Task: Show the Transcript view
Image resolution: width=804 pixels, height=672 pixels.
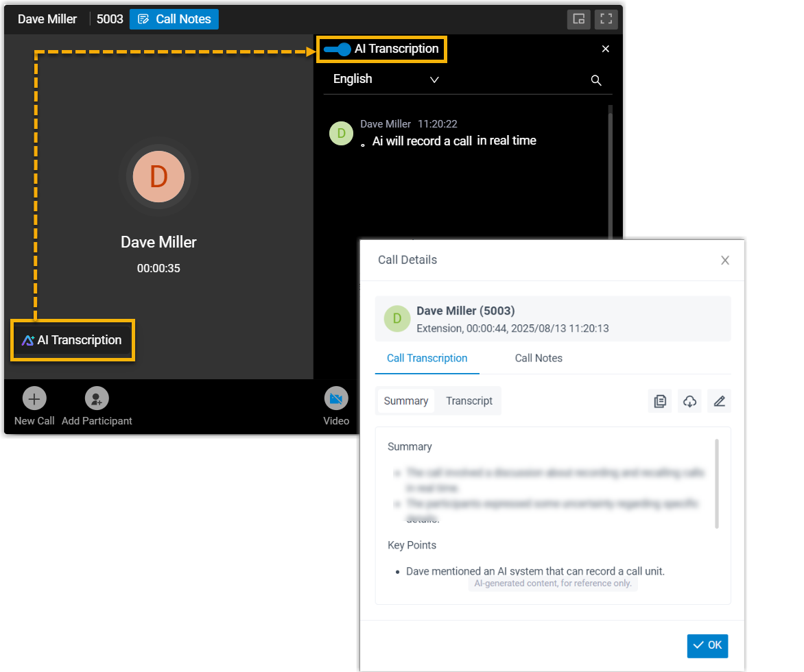Action: click(469, 401)
